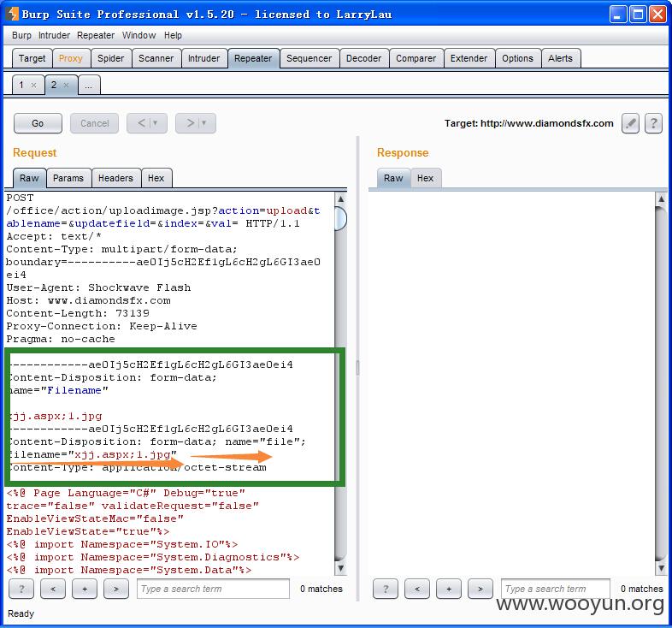Switch to the Alerts tab
672x628 pixels.
point(560,58)
